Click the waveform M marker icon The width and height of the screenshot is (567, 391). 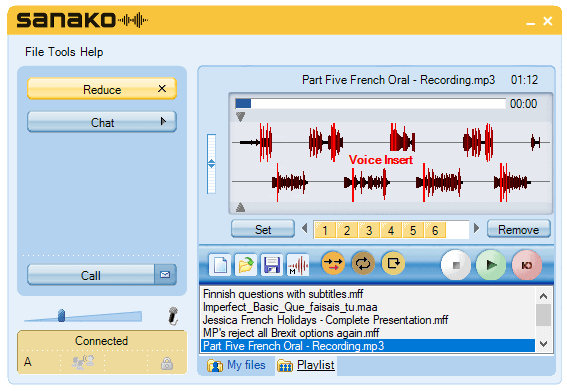point(298,265)
